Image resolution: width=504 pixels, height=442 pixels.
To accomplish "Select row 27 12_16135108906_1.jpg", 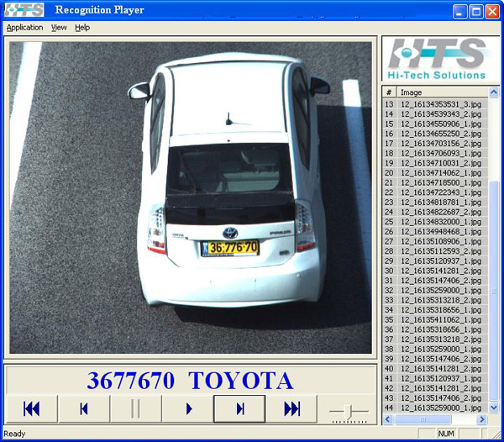I will tap(435, 241).
